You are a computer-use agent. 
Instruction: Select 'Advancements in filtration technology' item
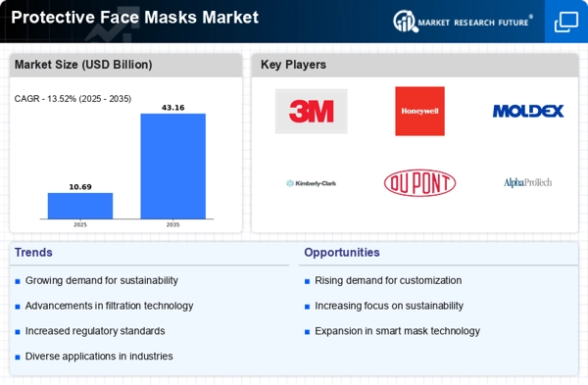(109, 306)
